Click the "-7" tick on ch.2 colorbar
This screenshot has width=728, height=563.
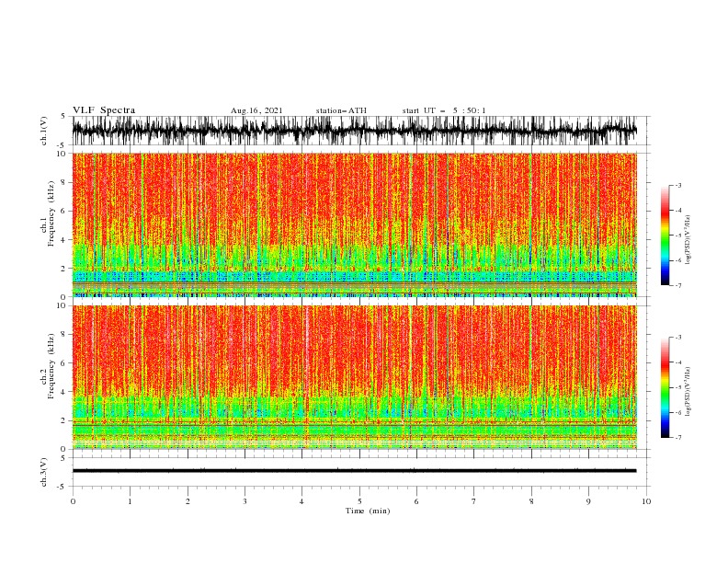[x=678, y=437]
